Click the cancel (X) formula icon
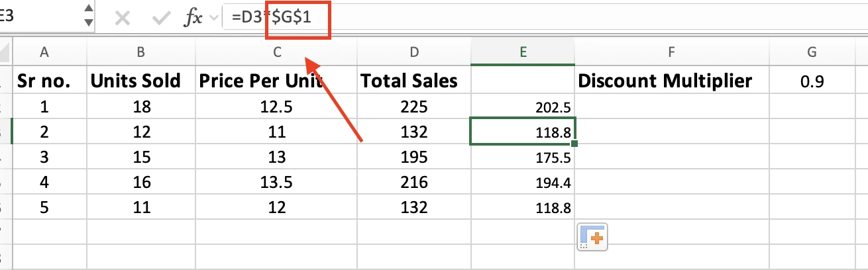Viewport: 868px width, 270px height. [123, 19]
